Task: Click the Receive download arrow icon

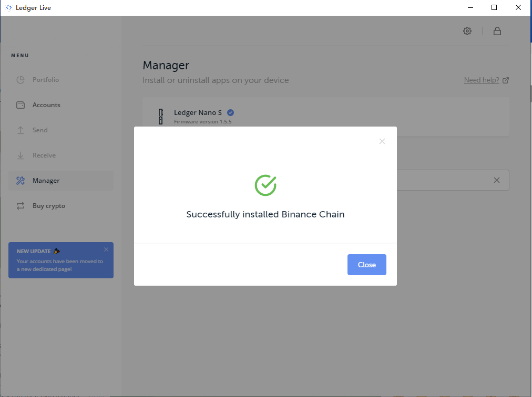Action: click(21, 155)
